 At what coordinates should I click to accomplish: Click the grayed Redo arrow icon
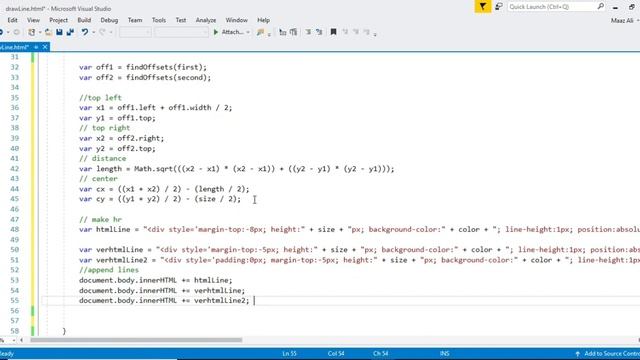[102, 32]
